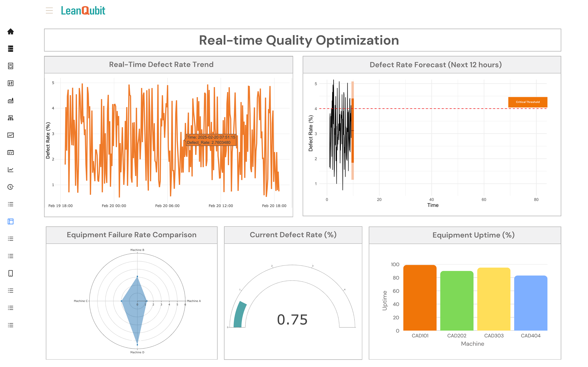This screenshot has width=588, height=367.
Task: Open the hierarchy network sidebar icon
Action: (10, 118)
